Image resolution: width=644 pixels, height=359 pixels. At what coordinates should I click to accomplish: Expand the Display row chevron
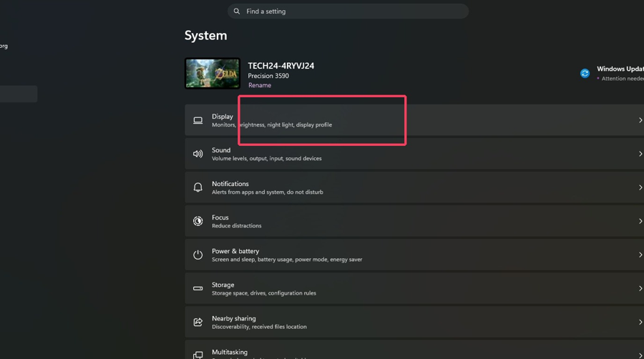pyautogui.click(x=640, y=120)
